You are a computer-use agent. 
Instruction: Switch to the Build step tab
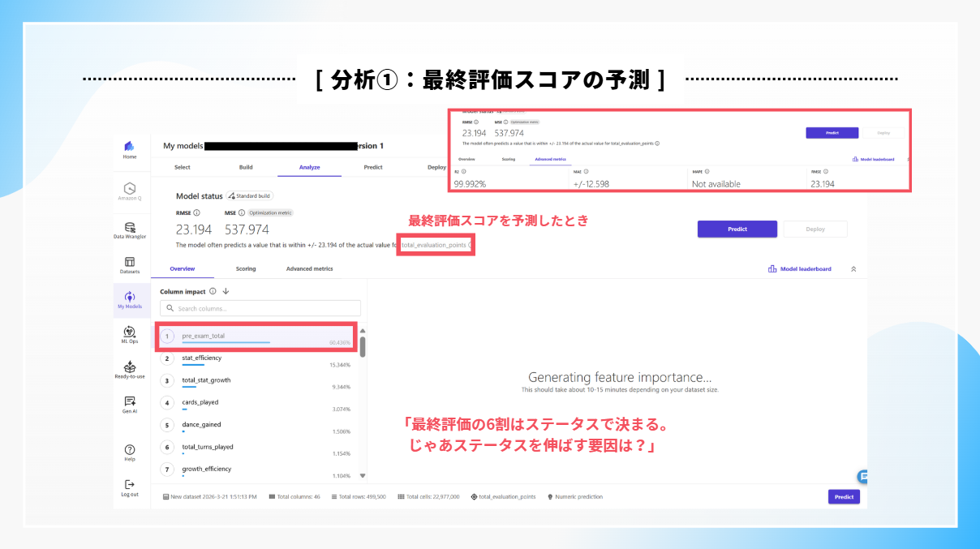[246, 167]
